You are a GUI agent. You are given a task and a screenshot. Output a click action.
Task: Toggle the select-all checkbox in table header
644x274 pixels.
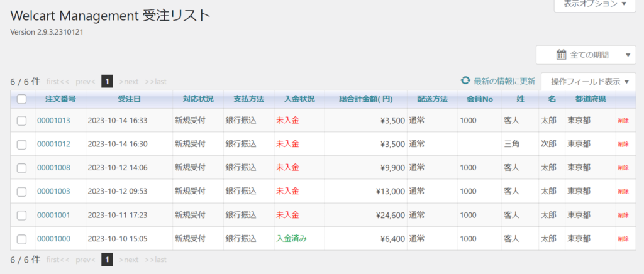coord(21,99)
